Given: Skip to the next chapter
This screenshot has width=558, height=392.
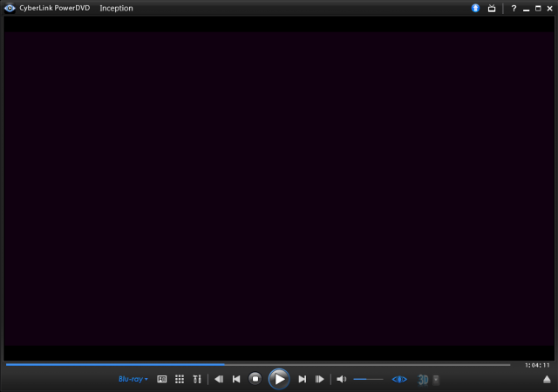Looking at the screenshot, I should [303, 379].
